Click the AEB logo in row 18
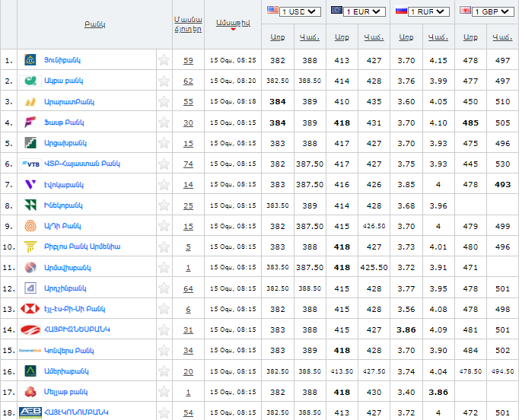 tap(30, 412)
